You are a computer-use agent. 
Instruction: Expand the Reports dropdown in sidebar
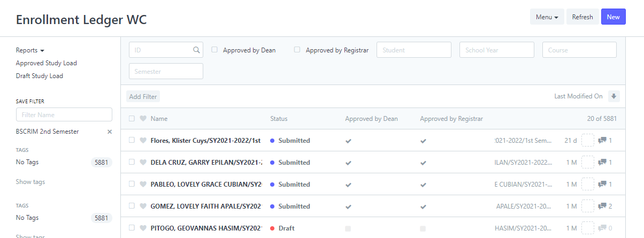point(30,50)
